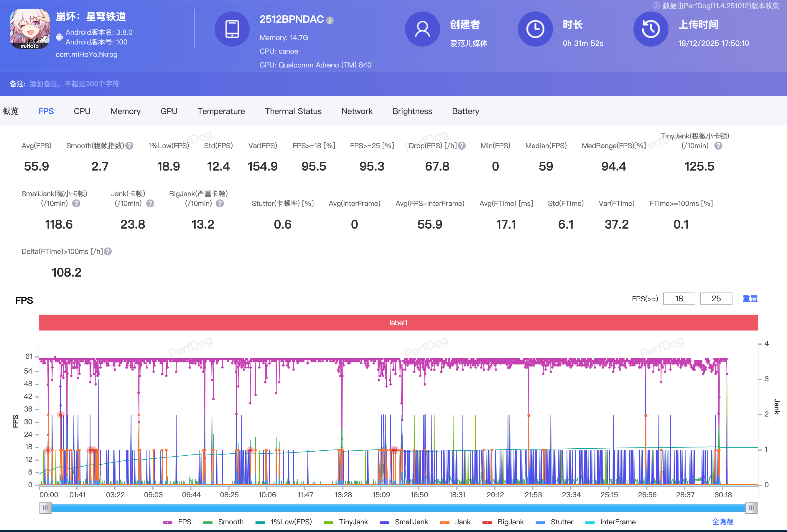This screenshot has height=532, width=787.
Task: Click the Jank(卡顿) help question icon
Action: [x=150, y=203]
